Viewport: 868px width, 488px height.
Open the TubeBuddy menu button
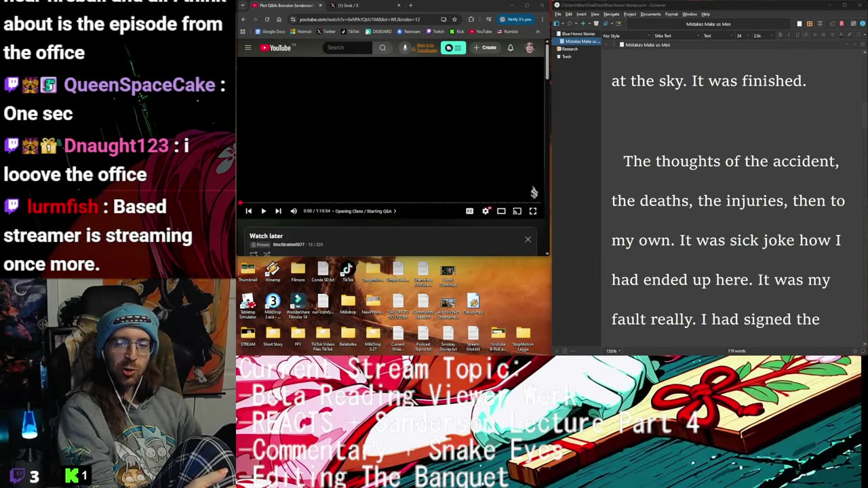453,47
